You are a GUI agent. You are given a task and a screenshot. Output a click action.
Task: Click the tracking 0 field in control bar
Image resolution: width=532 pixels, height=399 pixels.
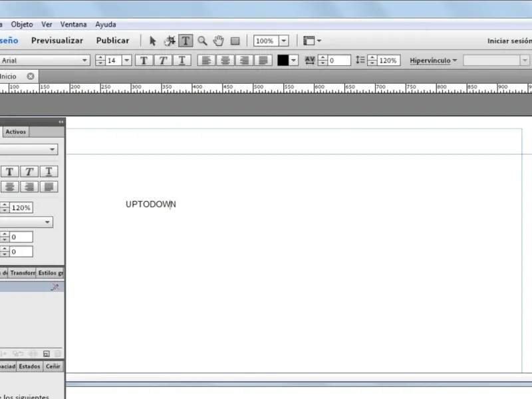[339, 61]
